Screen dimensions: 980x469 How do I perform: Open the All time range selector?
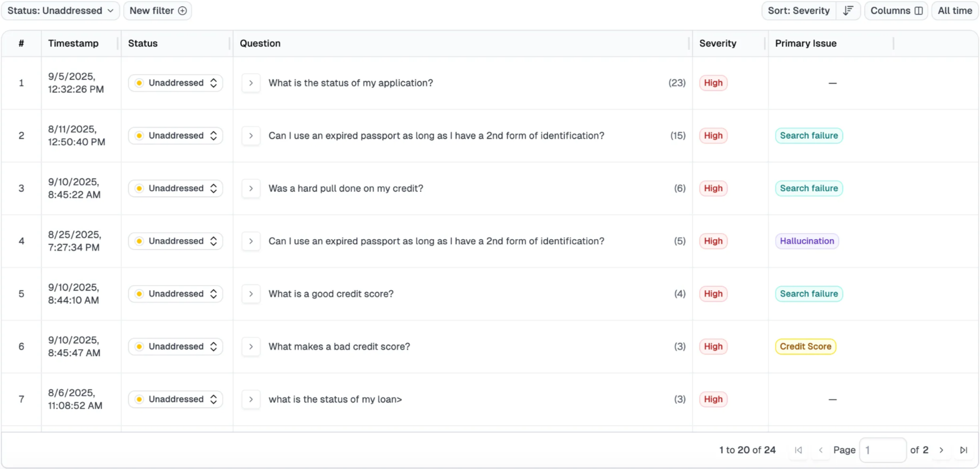pyautogui.click(x=954, y=10)
